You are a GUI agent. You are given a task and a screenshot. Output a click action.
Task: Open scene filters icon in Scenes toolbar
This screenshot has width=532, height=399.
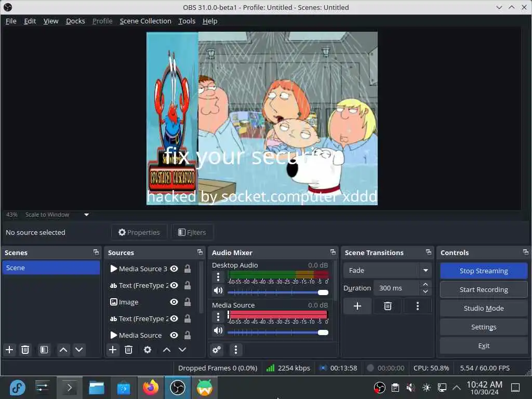point(44,350)
